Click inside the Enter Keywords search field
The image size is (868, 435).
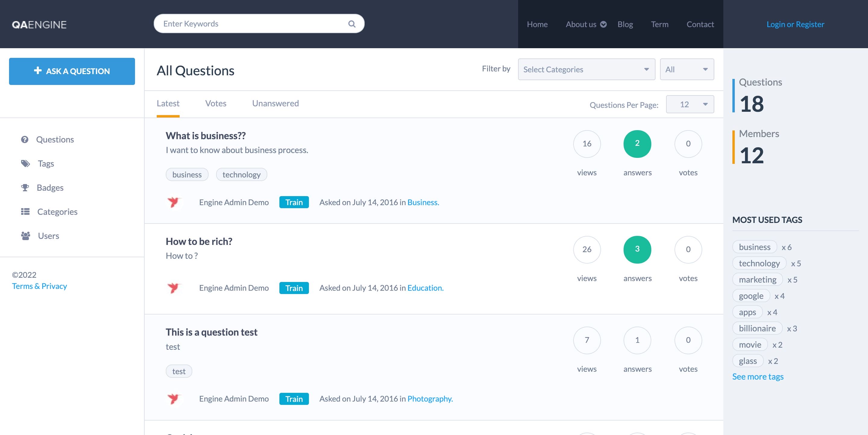(x=236, y=23)
